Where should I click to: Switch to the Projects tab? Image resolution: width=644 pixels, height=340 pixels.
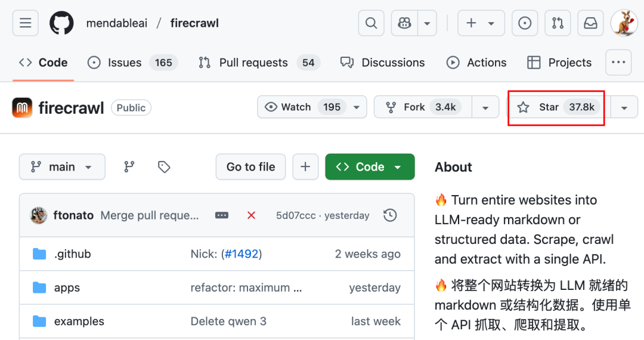[x=559, y=63]
